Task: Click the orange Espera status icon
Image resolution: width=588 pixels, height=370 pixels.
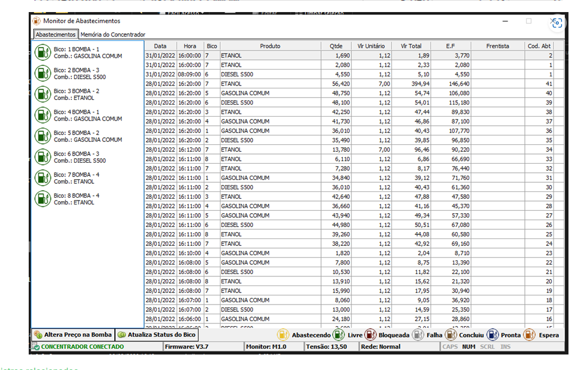Action: click(529, 335)
